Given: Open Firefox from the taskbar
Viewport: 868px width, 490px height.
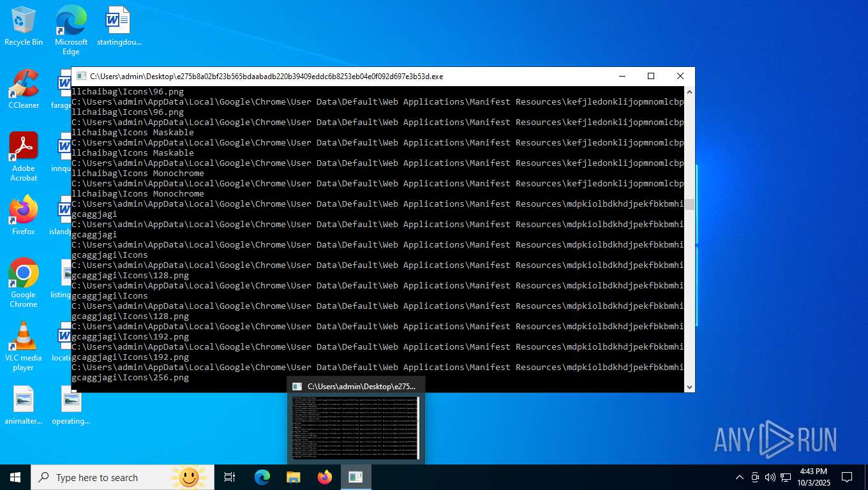Looking at the screenshot, I should (x=325, y=477).
